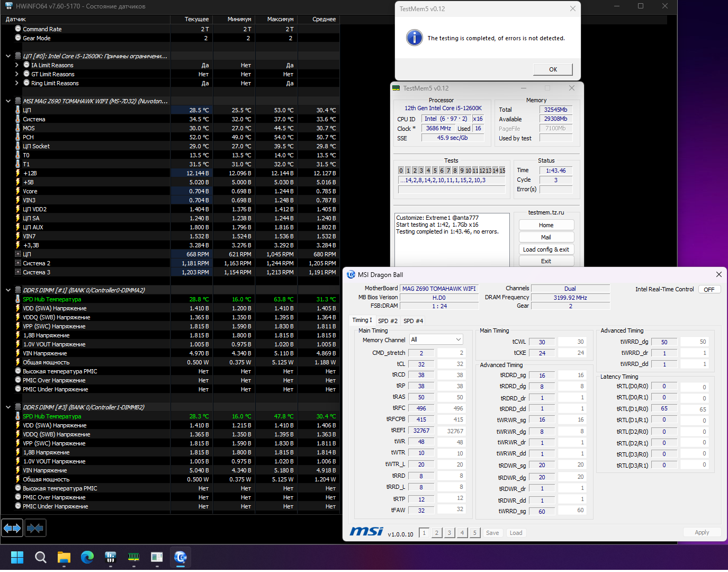Switch to the SPD #4 tab
Viewport: 728px width, 572px height.
pos(414,321)
